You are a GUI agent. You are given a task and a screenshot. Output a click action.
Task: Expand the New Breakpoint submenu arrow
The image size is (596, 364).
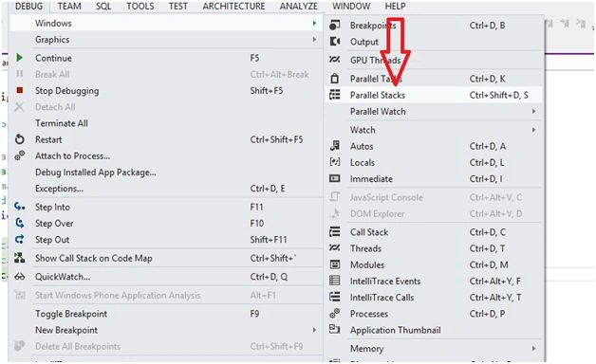314,330
